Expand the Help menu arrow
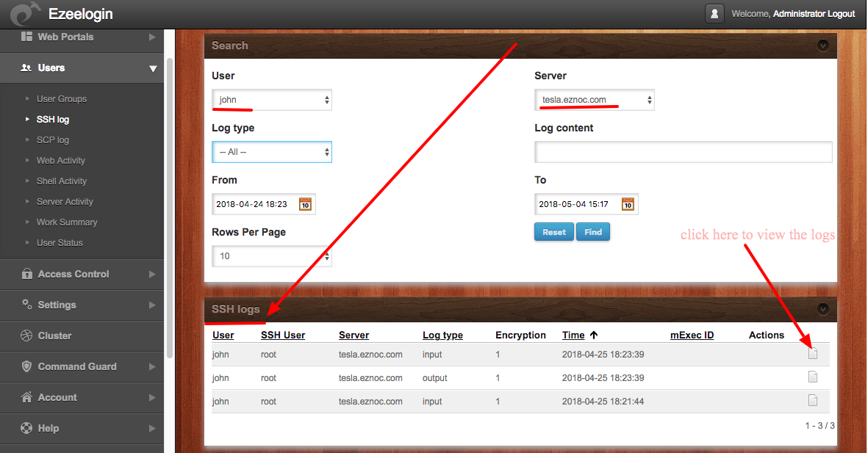 [x=152, y=429]
